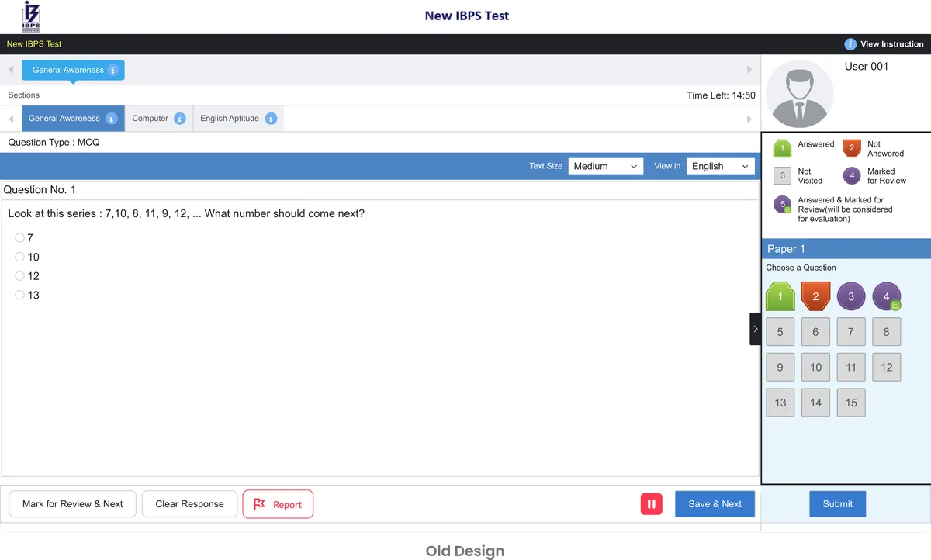This screenshot has width=931, height=560.
Task: Select the top General Awareness group tab
Action: (x=73, y=71)
